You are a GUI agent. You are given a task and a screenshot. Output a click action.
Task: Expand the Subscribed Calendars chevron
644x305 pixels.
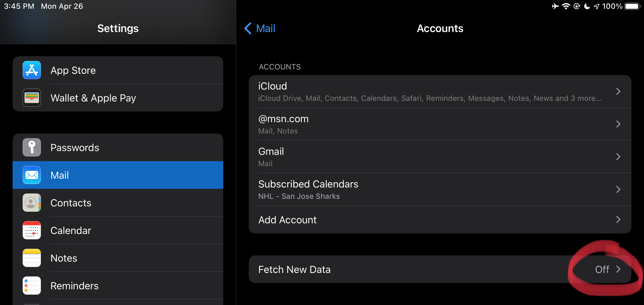[x=618, y=189]
